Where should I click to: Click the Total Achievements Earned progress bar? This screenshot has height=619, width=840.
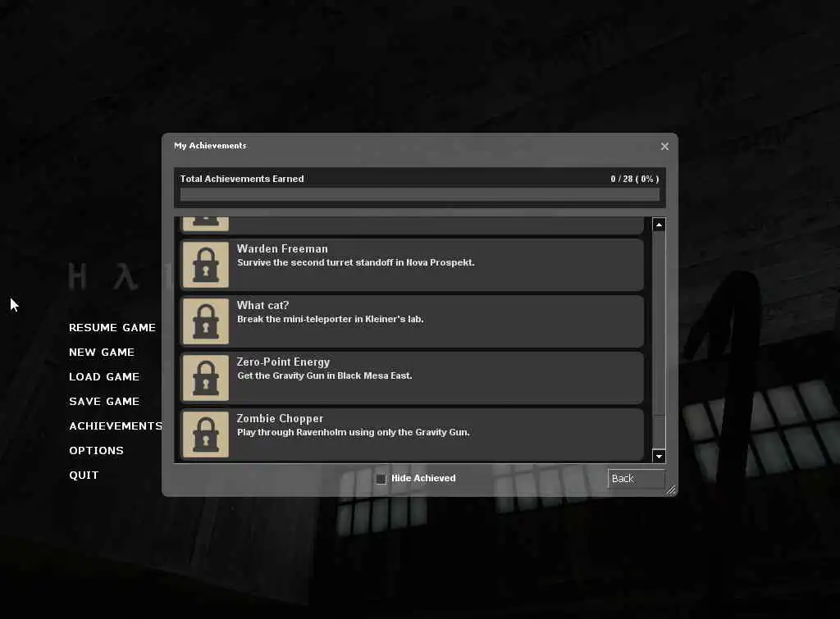[x=419, y=194]
